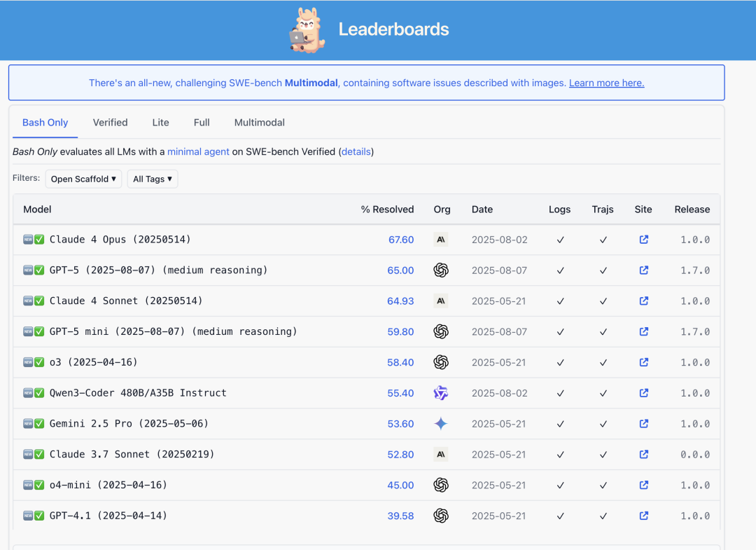Switch to the Full tab

tap(202, 123)
